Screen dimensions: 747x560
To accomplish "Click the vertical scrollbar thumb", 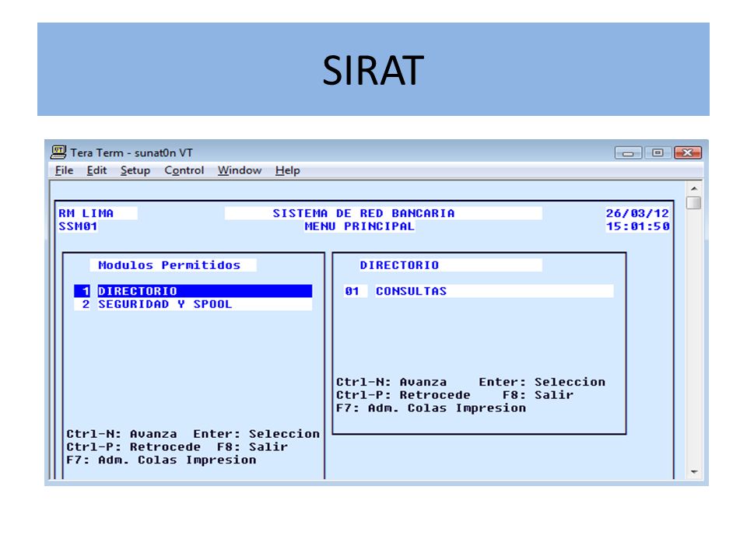I will click(x=694, y=203).
